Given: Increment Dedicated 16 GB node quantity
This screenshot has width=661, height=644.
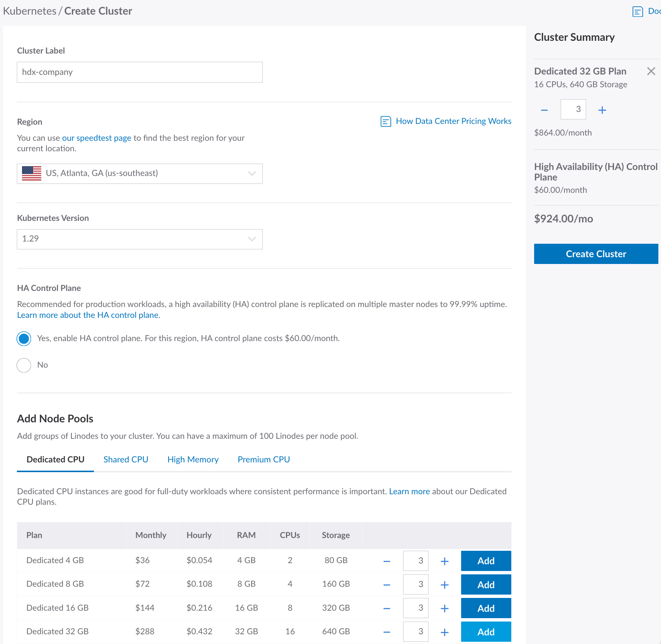Looking at the screenshot, I should coord(444,608).
